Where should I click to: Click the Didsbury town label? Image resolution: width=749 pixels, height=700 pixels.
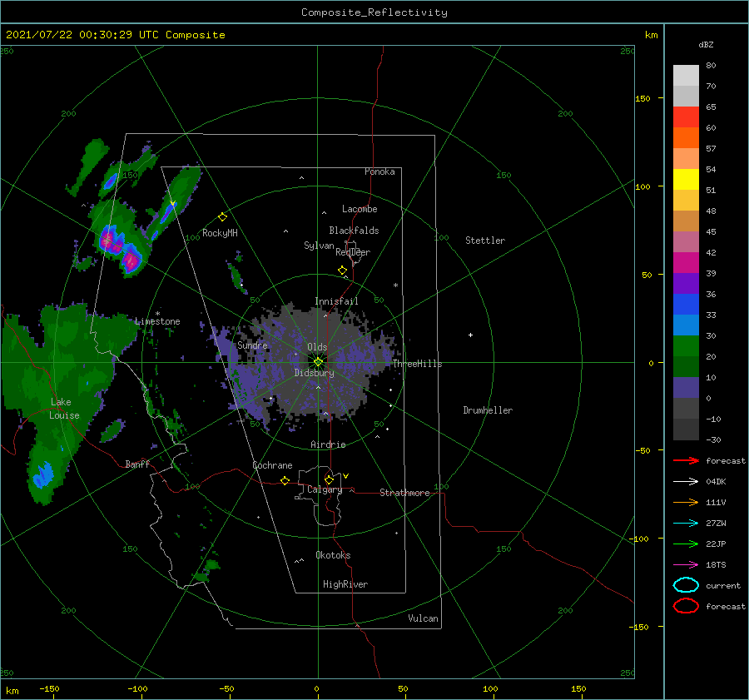(315, 373)
